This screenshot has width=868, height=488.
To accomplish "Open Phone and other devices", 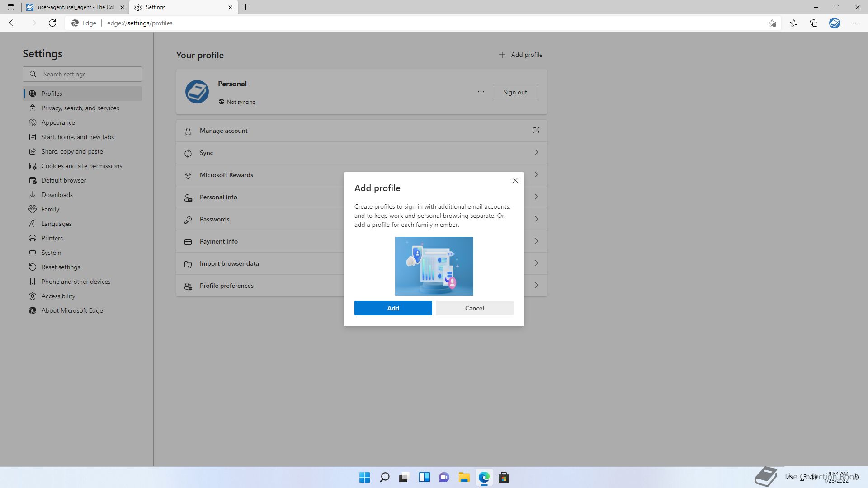I will tap(82, 282).
